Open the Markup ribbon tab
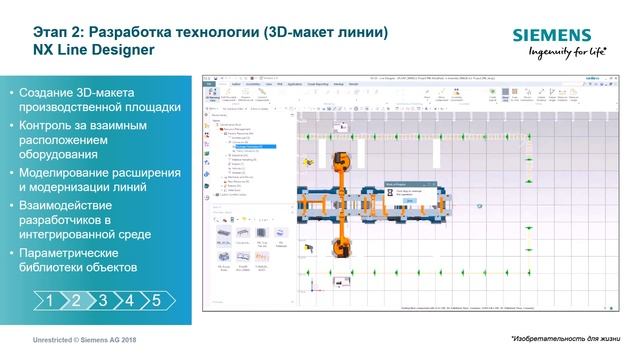 (x=338, y=84)
